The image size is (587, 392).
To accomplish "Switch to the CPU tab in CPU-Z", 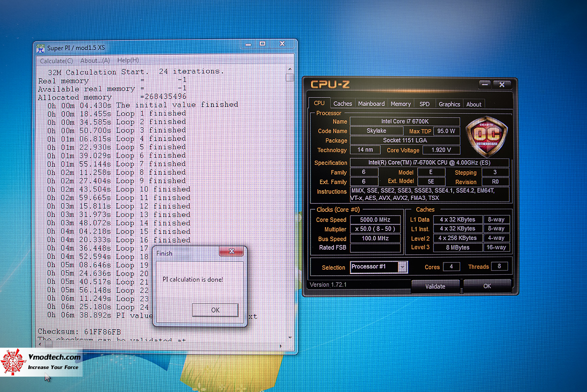I will 319,103.
